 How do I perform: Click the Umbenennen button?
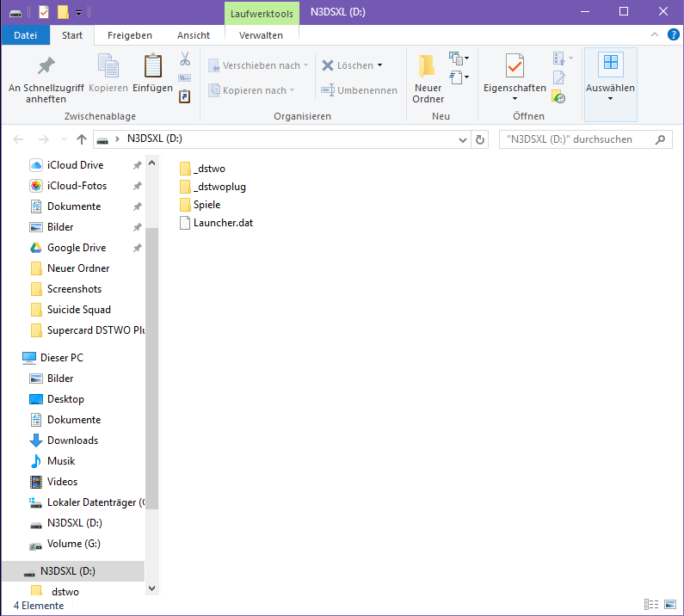pyautogui.click(x=359, y=90)
